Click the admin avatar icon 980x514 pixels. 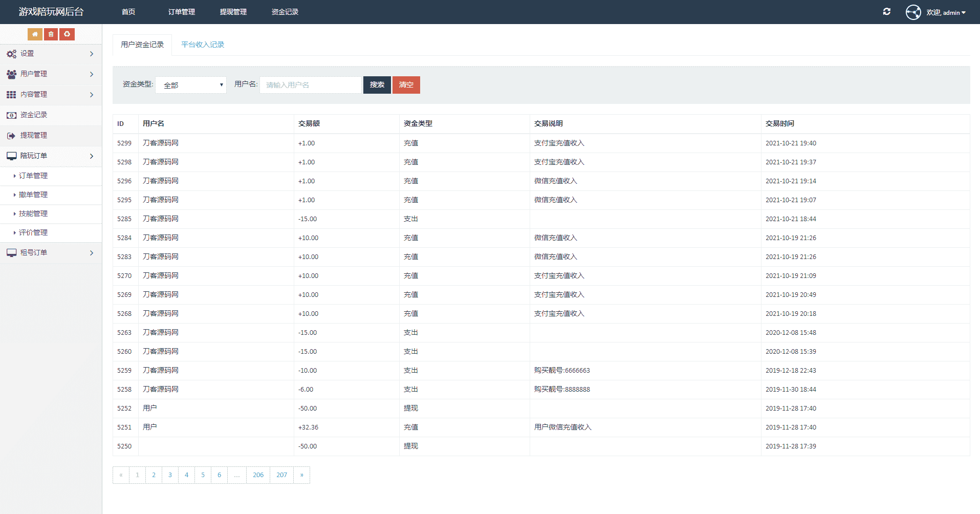click(x=913, y=12)
